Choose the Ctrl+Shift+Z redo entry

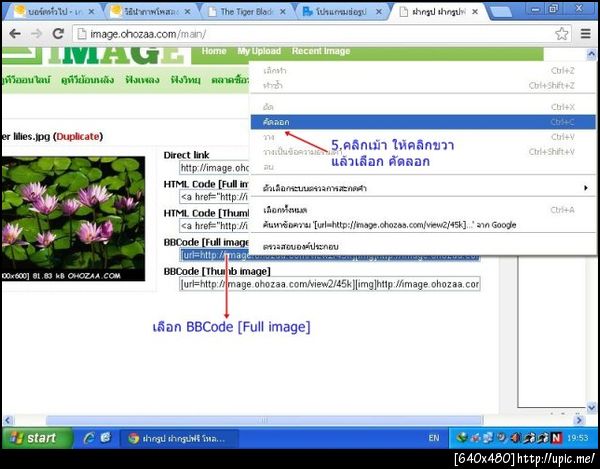[x=423, y=85]
